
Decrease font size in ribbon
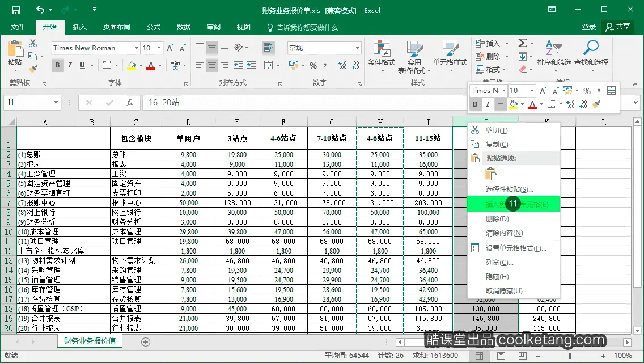[183, 48]
